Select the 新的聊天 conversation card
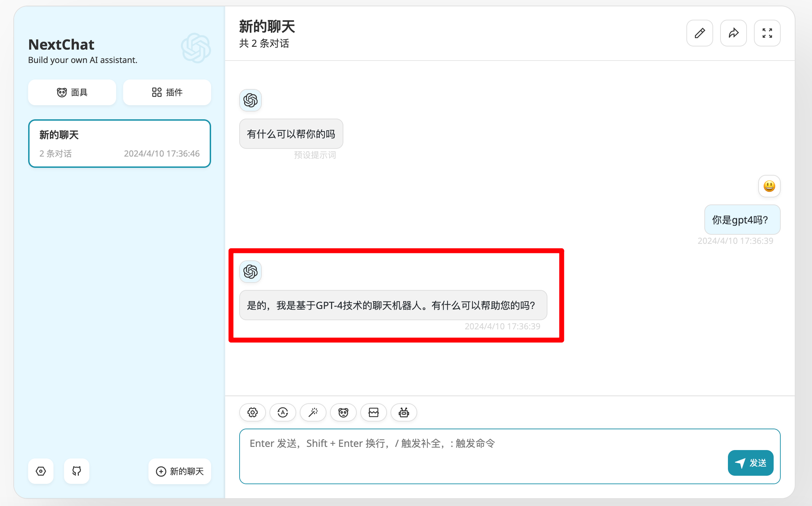The width and height of the screenshot is (812, 506). (120, 144)
